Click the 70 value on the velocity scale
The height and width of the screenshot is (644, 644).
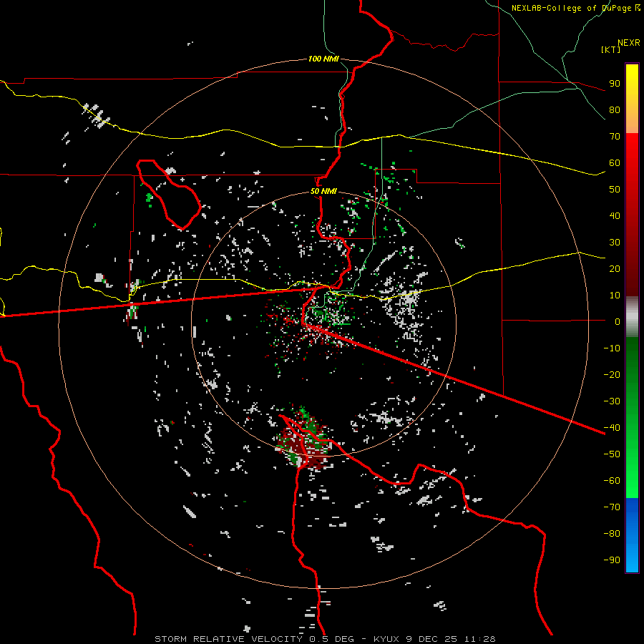[615, 137]
